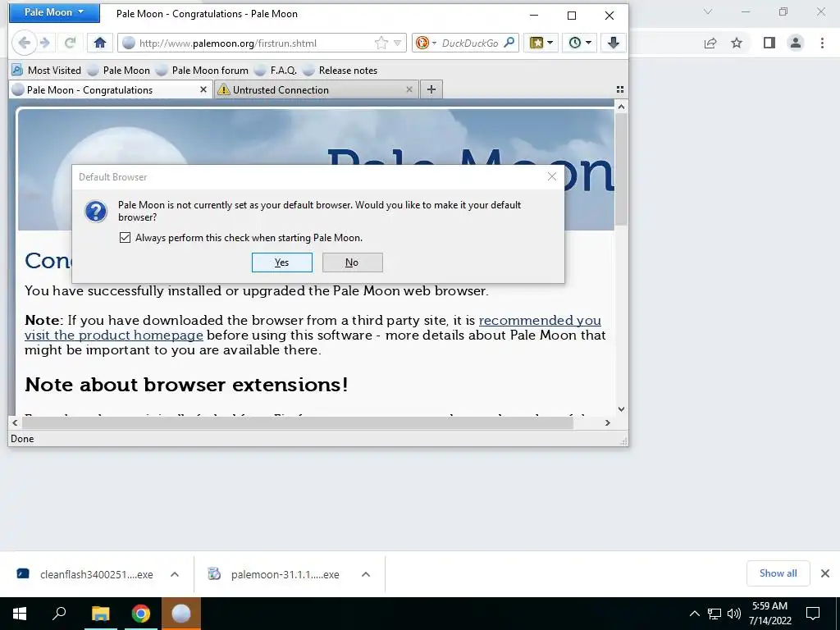This screenshot has width=840, height=630.
Task: Click No in Default Browser dialog
Action: pyautogui.click(x=352, y=262)
